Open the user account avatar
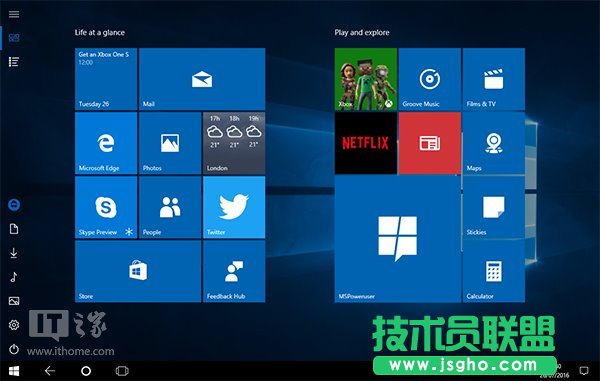Screen dimensions: 600x381 14,205
